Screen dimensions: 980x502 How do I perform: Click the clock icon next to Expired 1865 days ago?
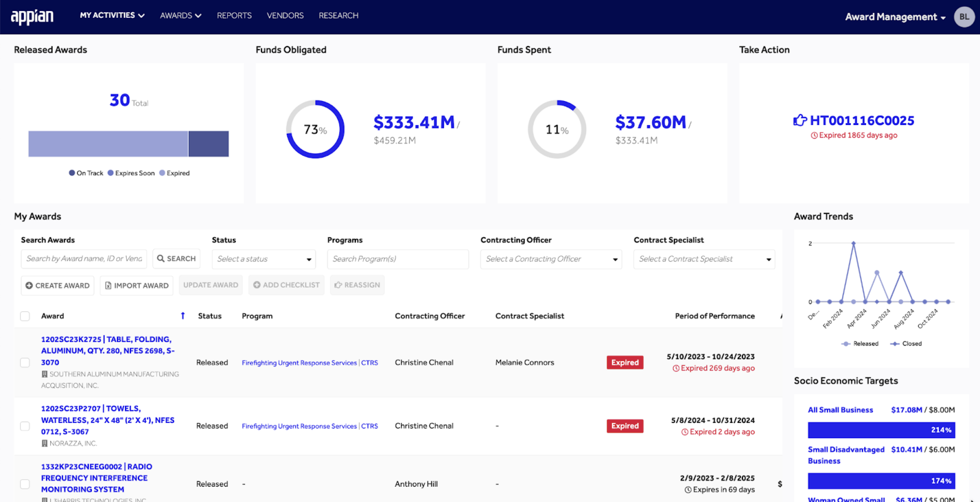point(814,135)
